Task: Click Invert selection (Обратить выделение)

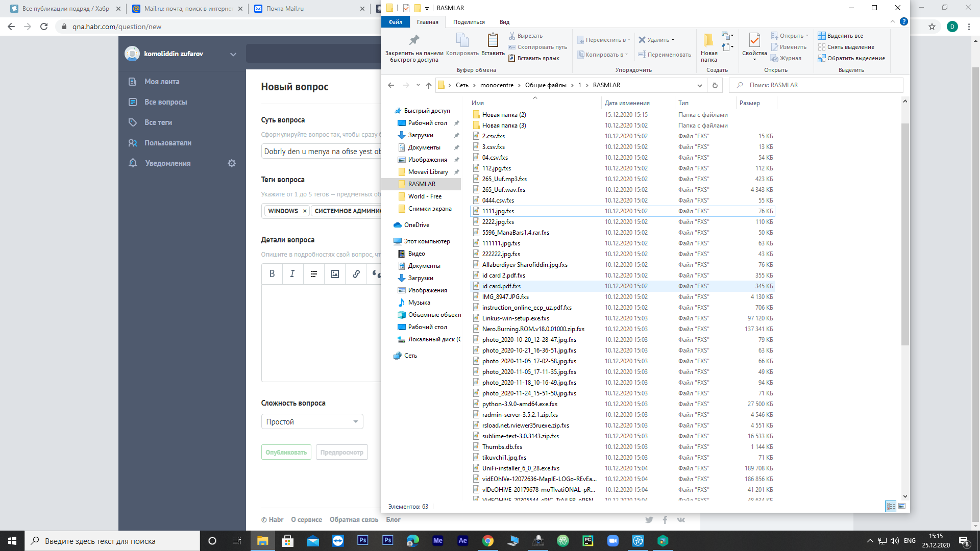Action: [851, 58]
